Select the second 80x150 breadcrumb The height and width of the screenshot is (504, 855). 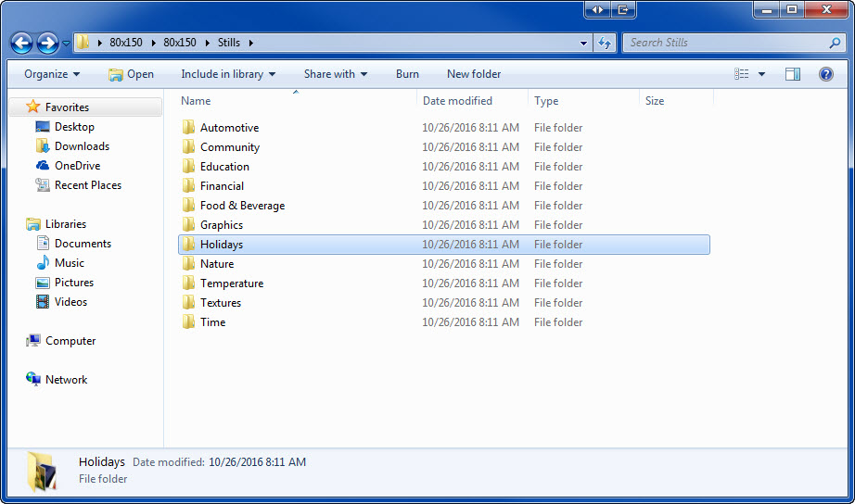180,43
